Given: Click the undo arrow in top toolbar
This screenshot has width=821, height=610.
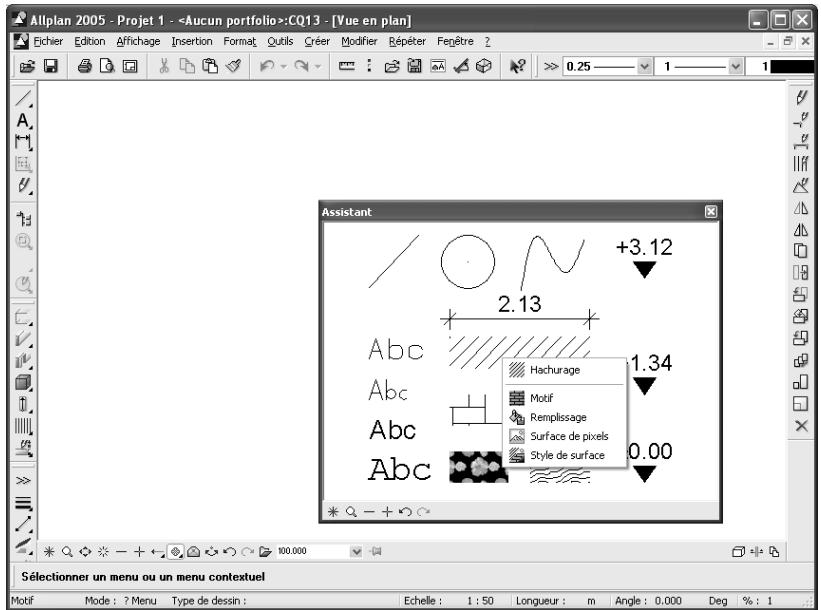Looking at the screenshot, I should click(x=267, y=66).
